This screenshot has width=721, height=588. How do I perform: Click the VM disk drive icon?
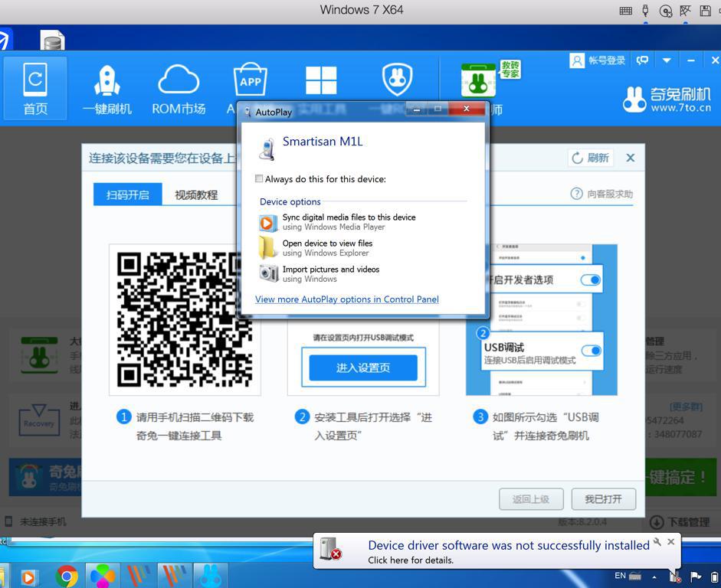coord(665,11)
